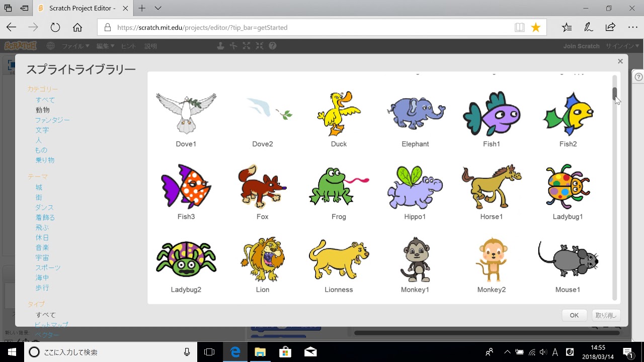Show すべて under カテゴリー
The image size is (644, 362).
point(45,100)
